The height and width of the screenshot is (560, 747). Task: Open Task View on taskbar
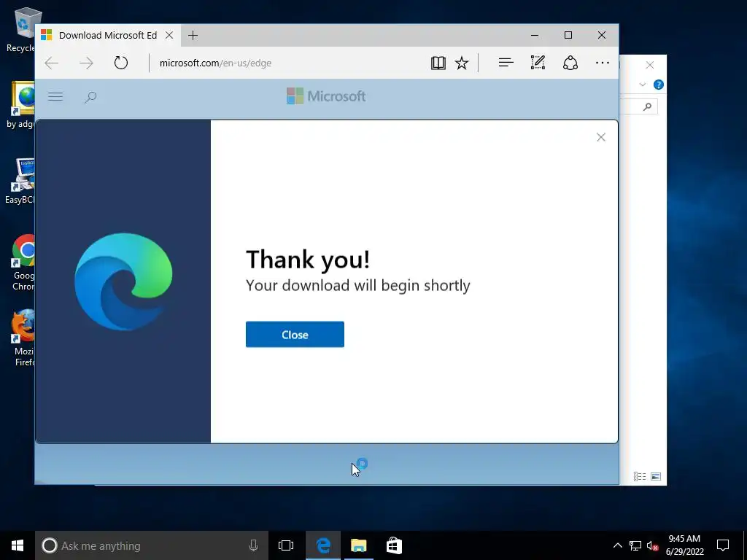tap(286, 545)
